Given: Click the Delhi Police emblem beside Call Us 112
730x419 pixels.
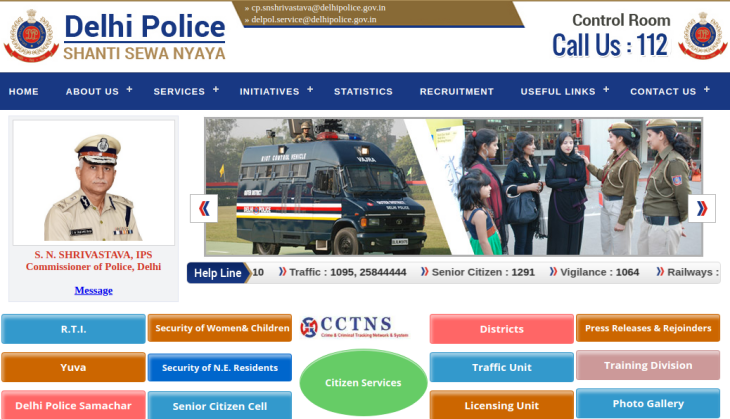Looking at the screenshot, I should pyautogui.click(x=703, y=36).
